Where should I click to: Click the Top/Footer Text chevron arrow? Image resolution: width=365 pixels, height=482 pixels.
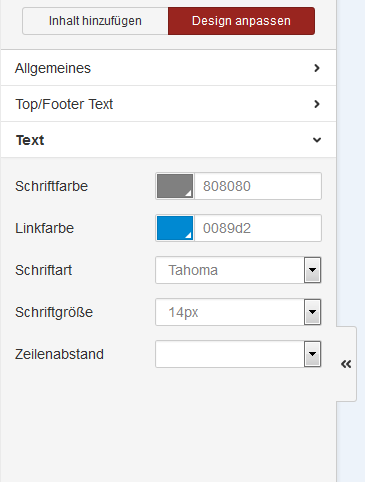[317, 104]
